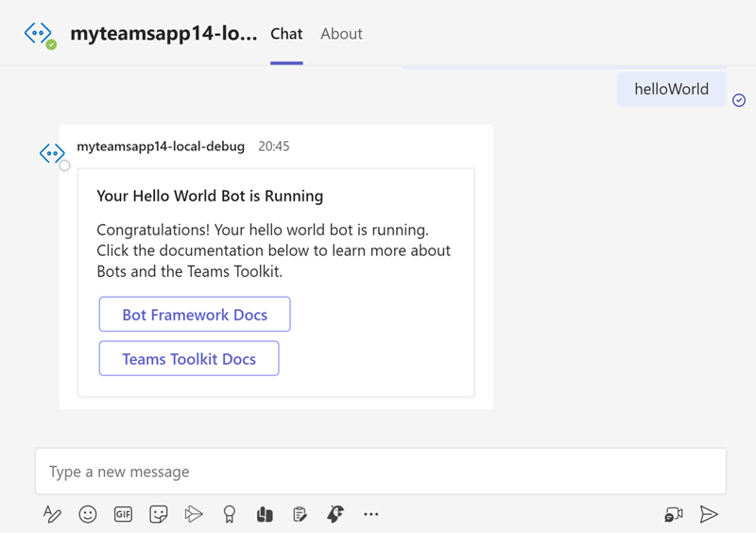Switch to the Chat tab

click(286, 34)
